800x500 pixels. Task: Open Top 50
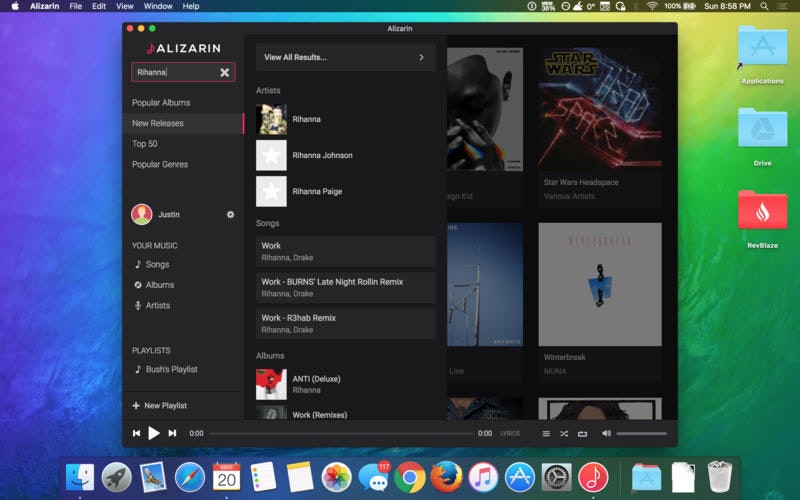pos(144,144)
